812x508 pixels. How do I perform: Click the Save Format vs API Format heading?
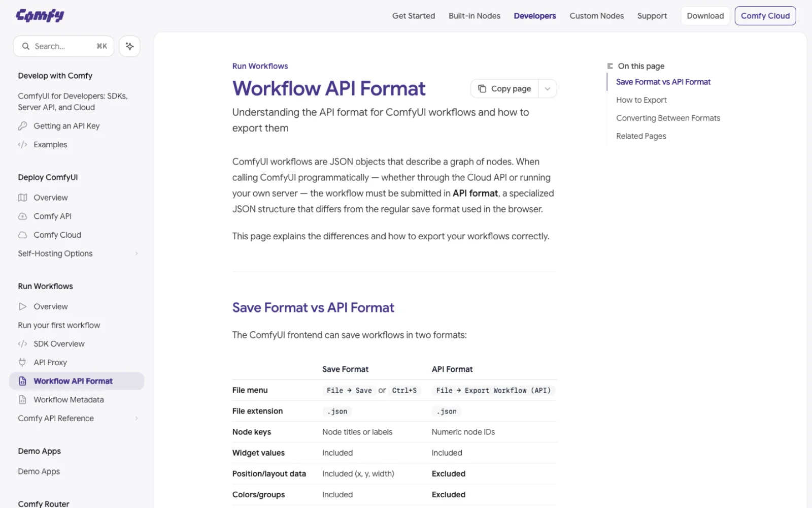[313, 307]
